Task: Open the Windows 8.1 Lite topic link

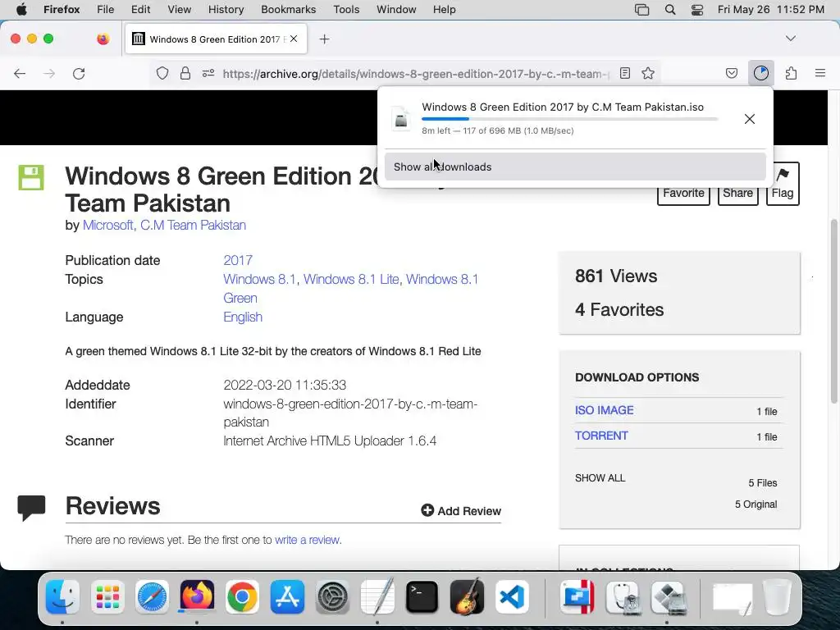Action: [351, 279]
